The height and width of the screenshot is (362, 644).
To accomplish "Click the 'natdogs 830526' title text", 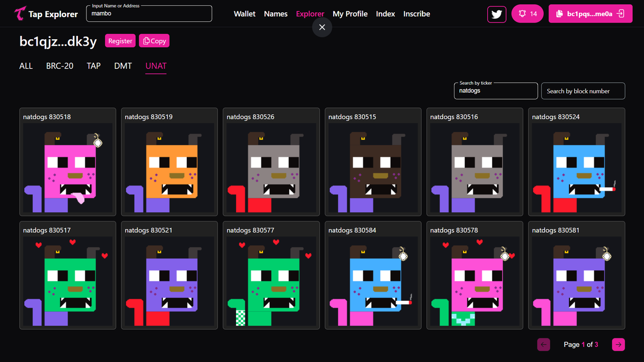I will click(x=251, y=117).
